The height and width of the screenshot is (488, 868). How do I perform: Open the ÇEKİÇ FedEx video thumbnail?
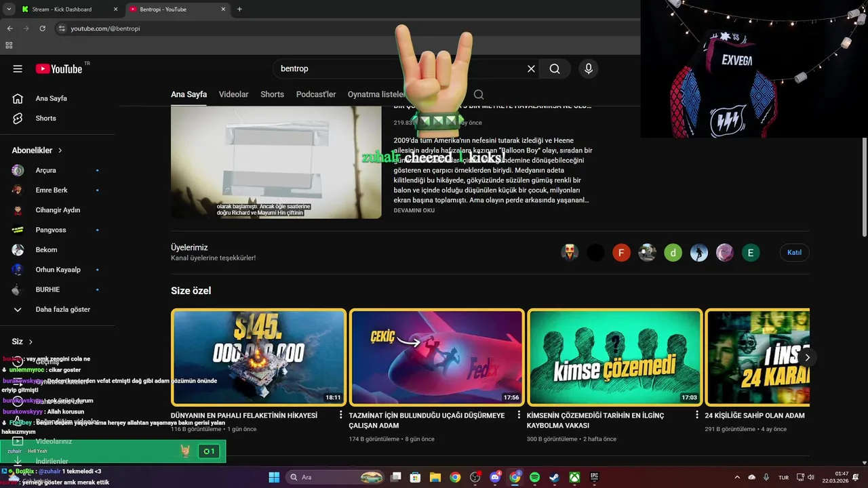(437, 357)
